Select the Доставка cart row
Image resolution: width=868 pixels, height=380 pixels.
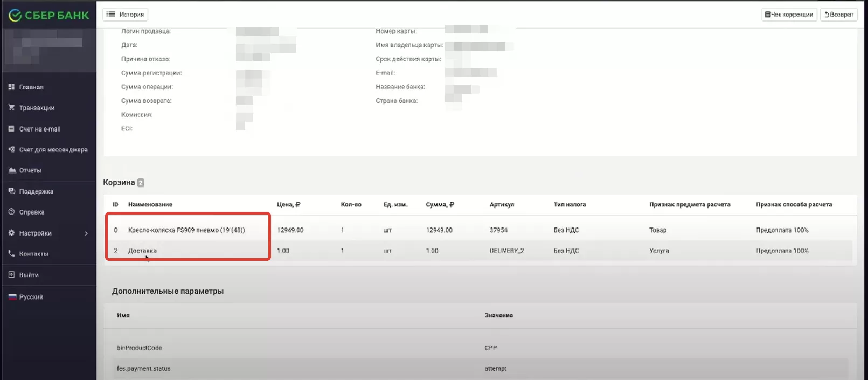click(142, 251)
